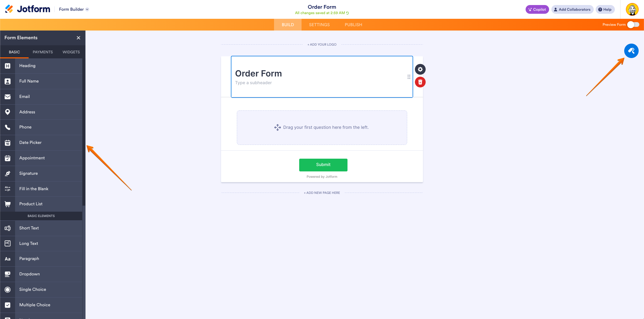Open user avatar account menu
Image resolution: width=644 pixels, height=319 pixels.
pos(632,9)
